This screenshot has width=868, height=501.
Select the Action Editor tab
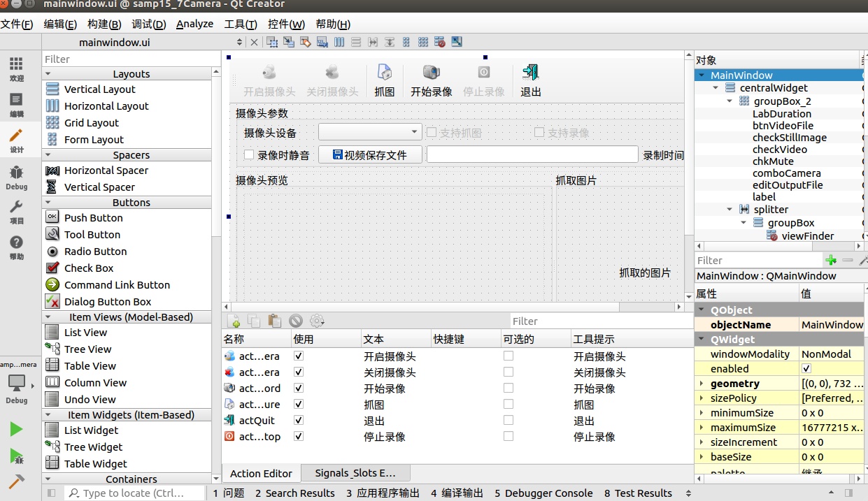click(261, 473)
